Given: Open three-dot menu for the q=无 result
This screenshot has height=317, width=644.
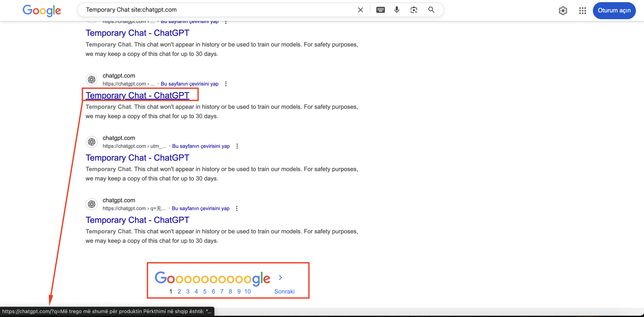Looking at the screenshot, I should point(237,208).
